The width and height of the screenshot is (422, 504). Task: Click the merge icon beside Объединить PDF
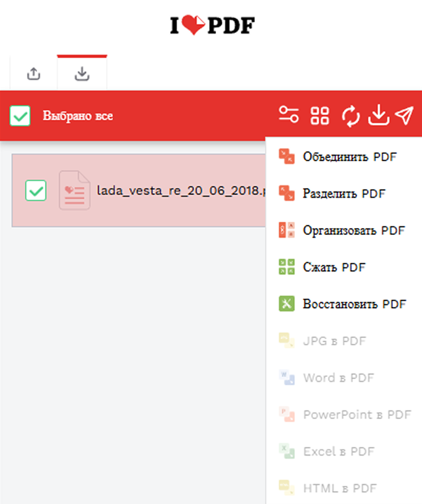pos(287,156)
